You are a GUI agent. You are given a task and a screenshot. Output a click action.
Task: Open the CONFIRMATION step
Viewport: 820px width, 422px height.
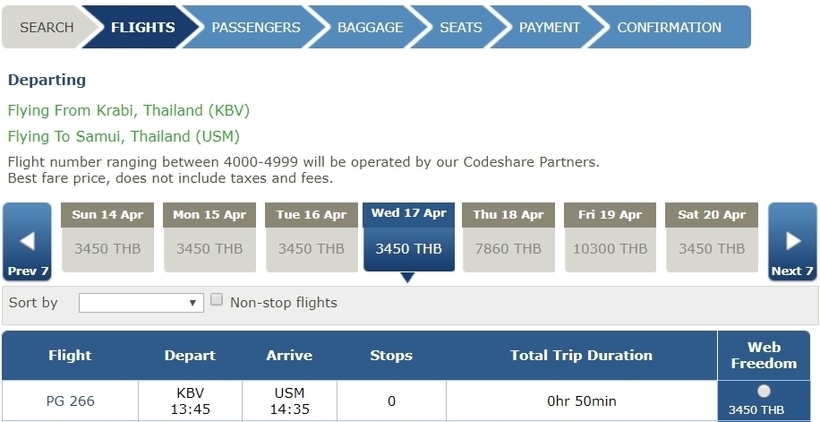669,27
